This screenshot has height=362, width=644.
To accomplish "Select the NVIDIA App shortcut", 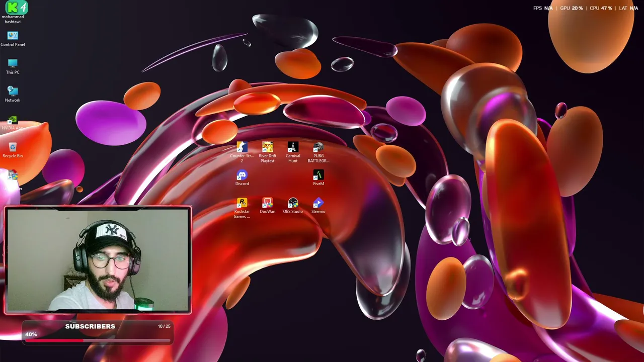I will (x=13, y=123).
